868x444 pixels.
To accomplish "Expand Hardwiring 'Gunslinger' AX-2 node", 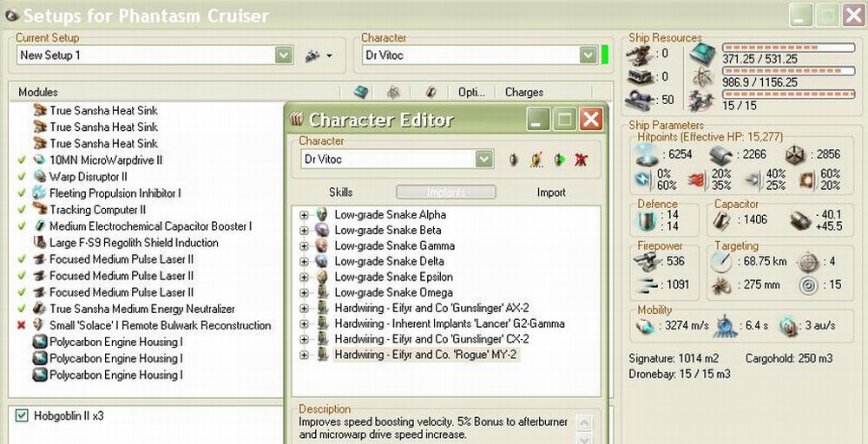I will pyautogui.click(x=304, y=308).
